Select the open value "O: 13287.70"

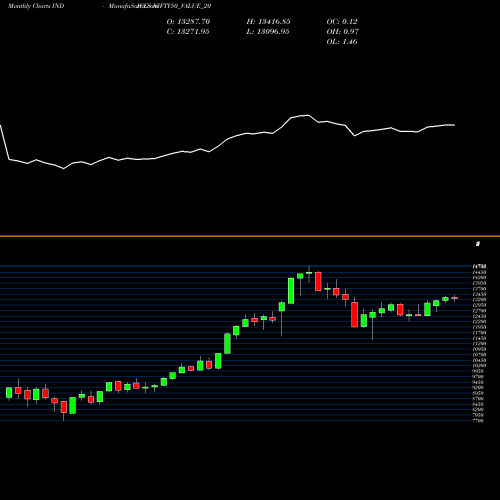pyautogui.click(x=188, y=22)
